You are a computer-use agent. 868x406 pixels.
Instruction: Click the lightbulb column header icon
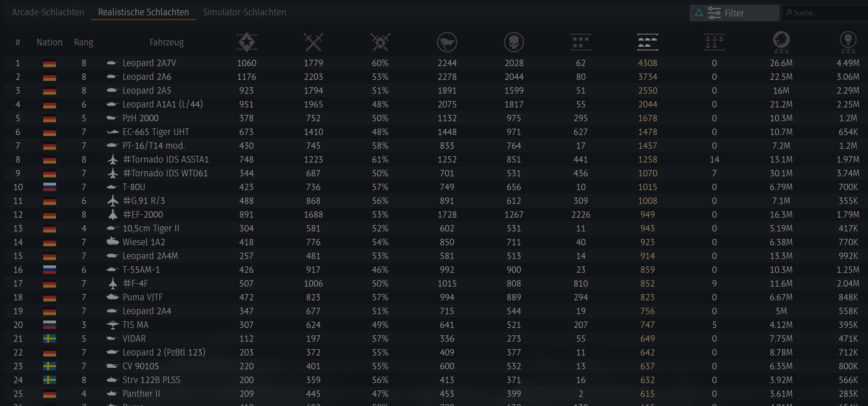(x=848, y=42)
